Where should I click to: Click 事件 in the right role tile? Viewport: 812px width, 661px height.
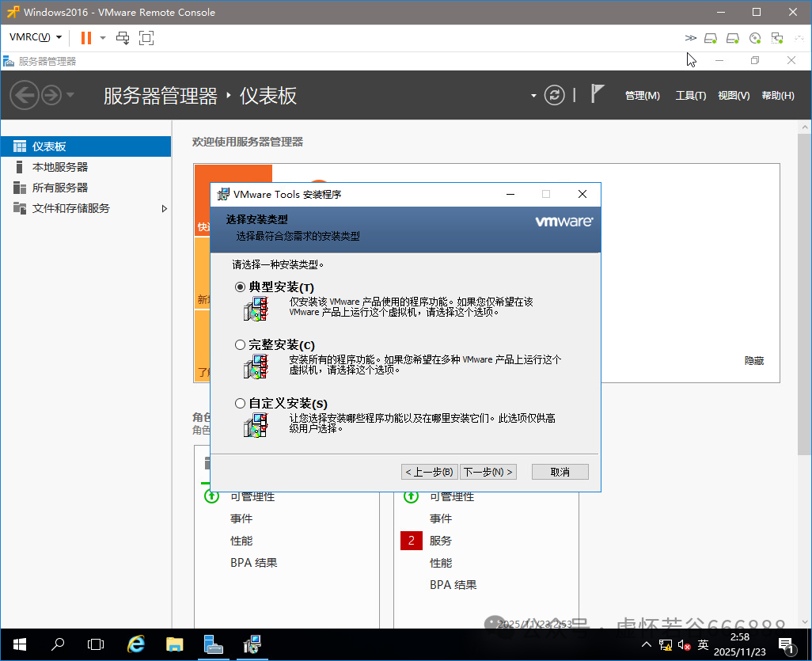441,519
